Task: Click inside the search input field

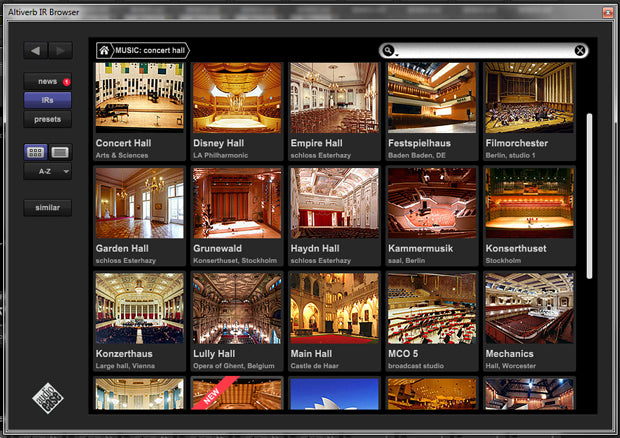Action: pyautogui.click(x=484, y=51)
